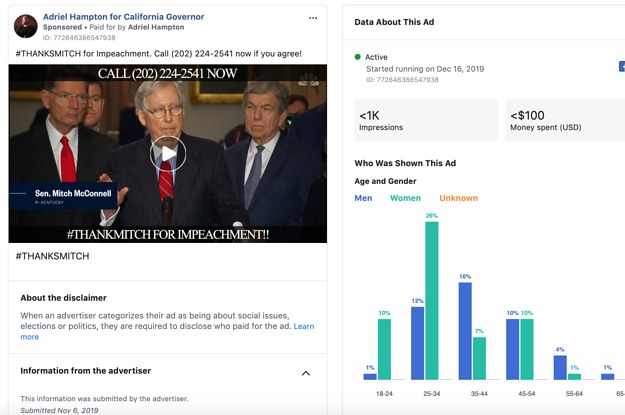Click the 26% women bar for 25-34
This screenshot has height=415, width=625.
[x=432, y=300]
